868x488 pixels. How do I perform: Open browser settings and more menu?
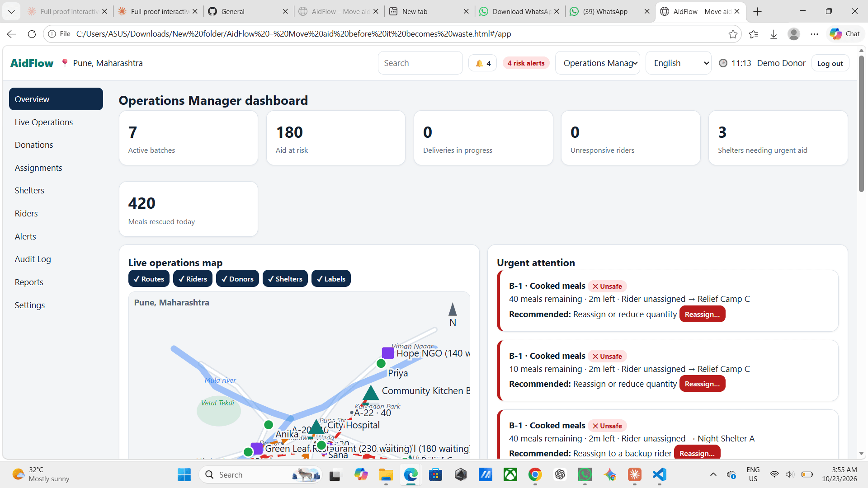(814, 34)
